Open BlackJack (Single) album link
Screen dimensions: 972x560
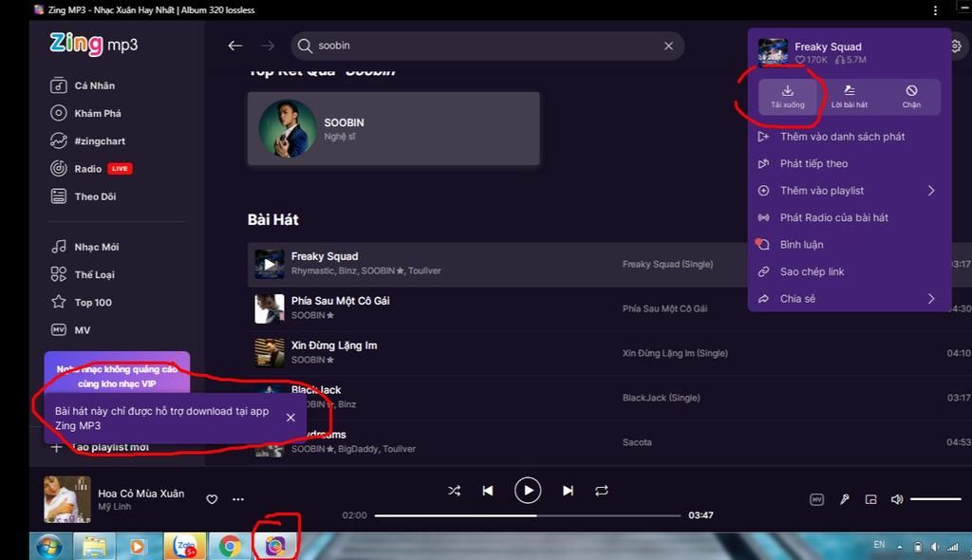(661, 398)
